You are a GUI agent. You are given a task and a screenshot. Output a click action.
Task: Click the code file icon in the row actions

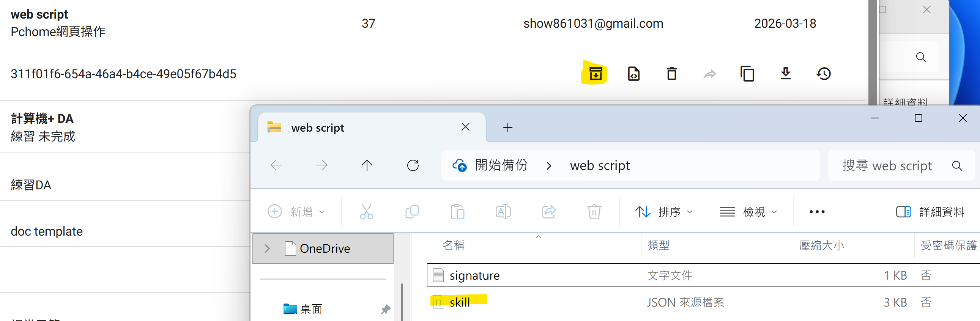coord(633,73)
